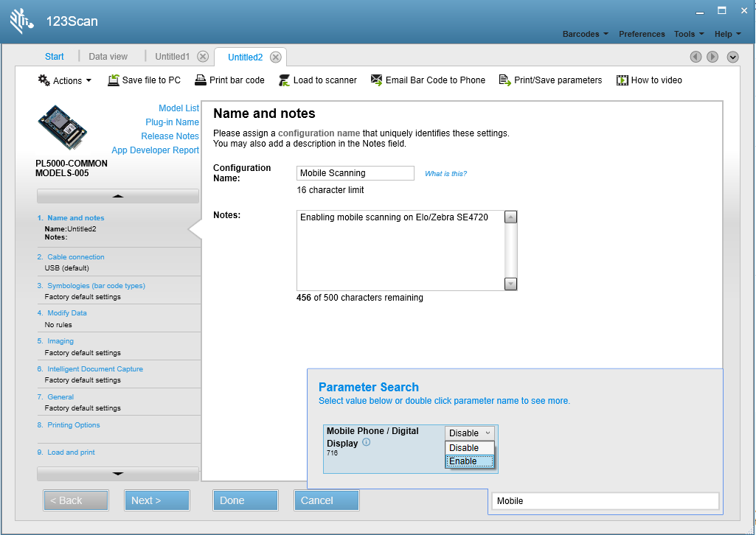Switch to the Start tab
The height and width of the screenshot is (535, 756).
coord(55,56)
